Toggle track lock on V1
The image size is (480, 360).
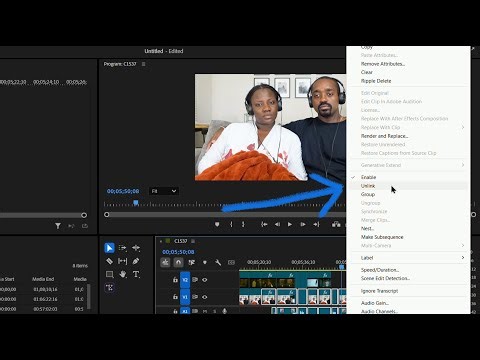tap(175, 297)
